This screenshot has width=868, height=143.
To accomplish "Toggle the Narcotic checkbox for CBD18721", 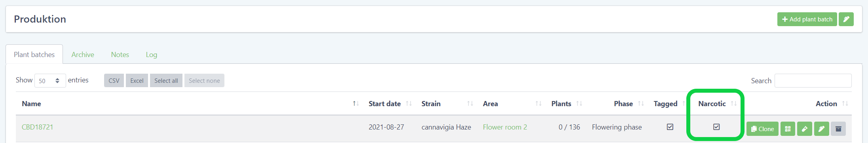I will coord(716,127).
